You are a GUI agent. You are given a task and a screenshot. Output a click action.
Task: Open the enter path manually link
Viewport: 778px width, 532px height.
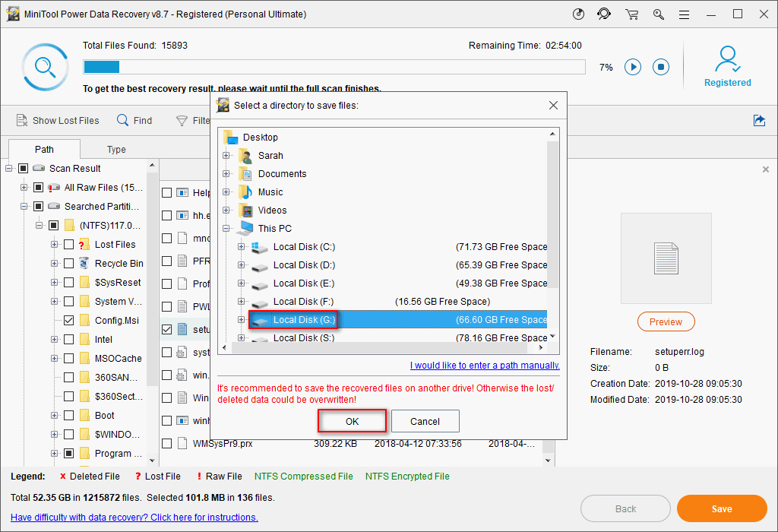(485, 366)
